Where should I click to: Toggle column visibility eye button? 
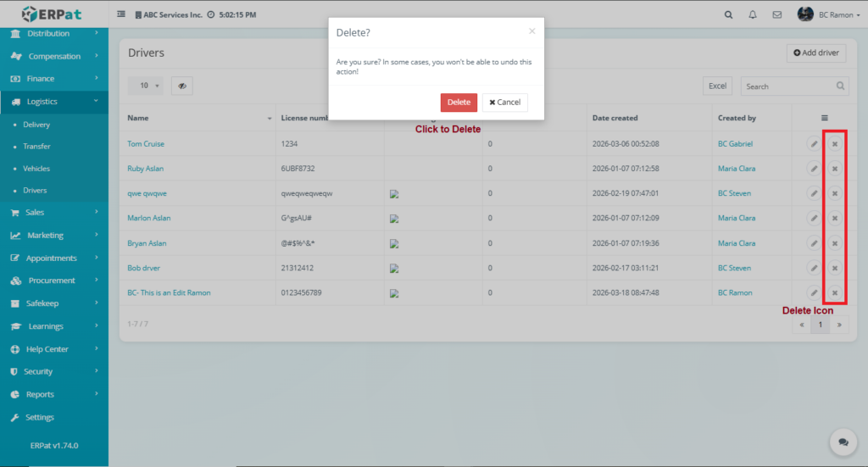[x=181, y=86]
